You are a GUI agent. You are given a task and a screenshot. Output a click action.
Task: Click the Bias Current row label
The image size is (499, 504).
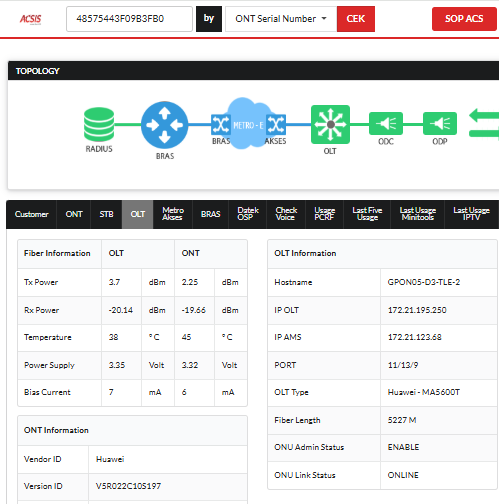47,392
